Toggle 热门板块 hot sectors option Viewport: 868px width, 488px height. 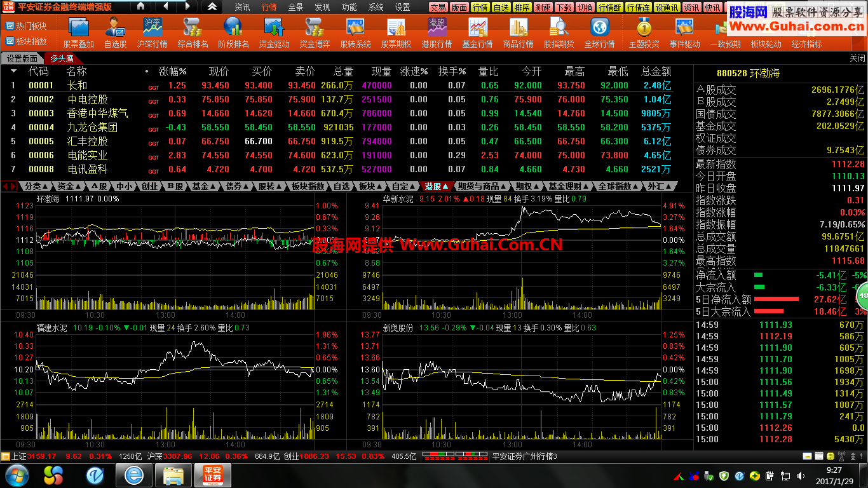26,26
